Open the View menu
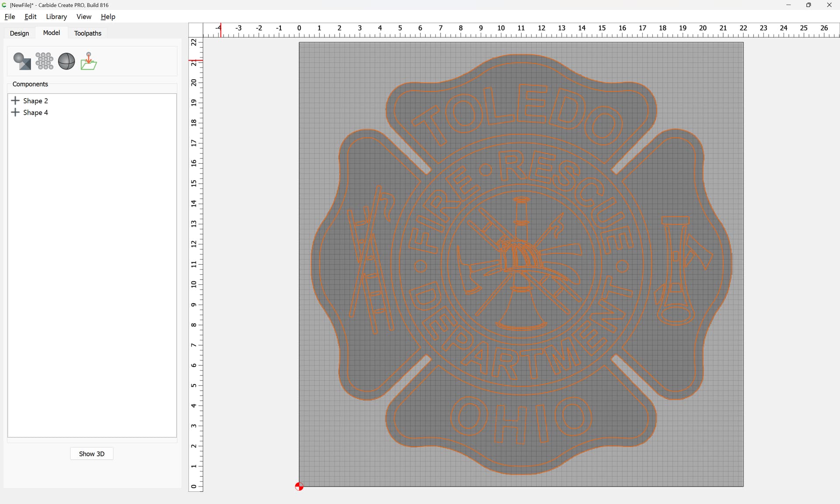Screen dimensions: 840x504 pos(84,17)
